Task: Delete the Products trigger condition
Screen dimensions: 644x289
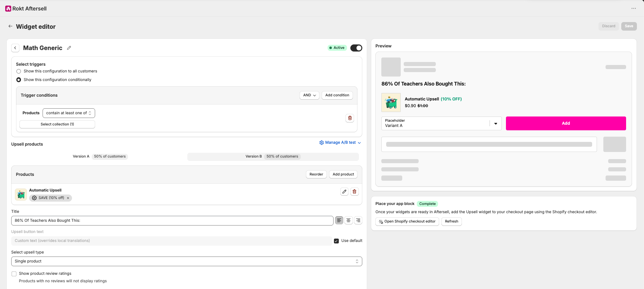Action: (x=350, y=118)
